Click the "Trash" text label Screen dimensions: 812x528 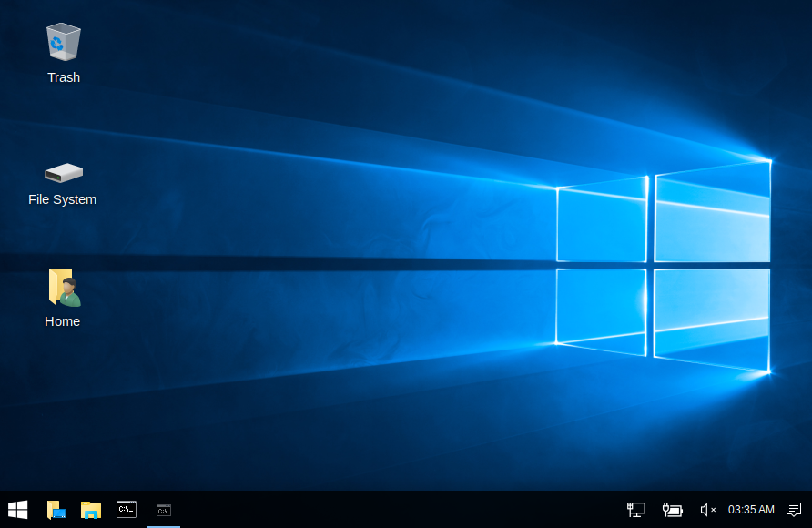64,77
